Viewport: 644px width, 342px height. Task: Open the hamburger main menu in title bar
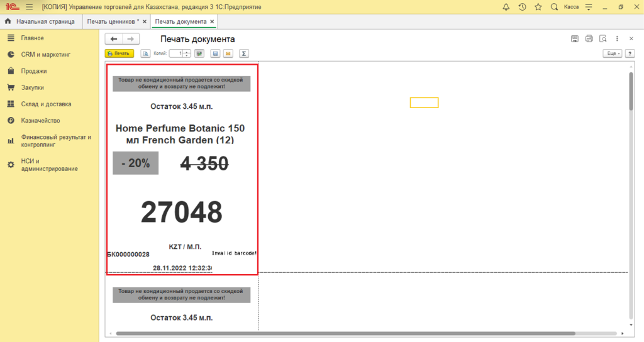tap(29, 7)
